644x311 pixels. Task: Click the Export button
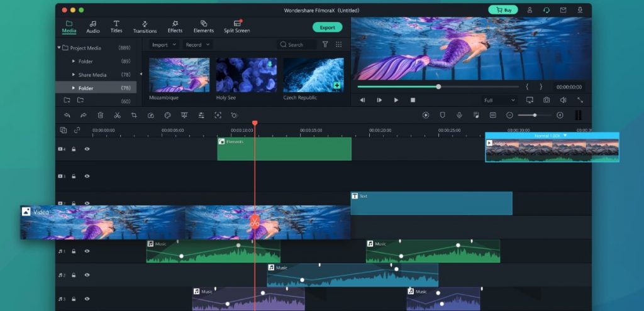pyautogui.click(x=327, y=28)
